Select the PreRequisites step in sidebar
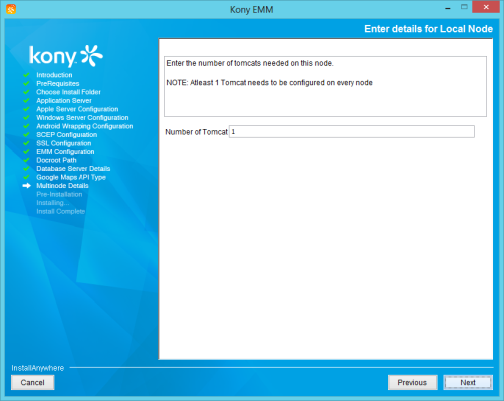This screenshot has width=504, height=401. 58,83
